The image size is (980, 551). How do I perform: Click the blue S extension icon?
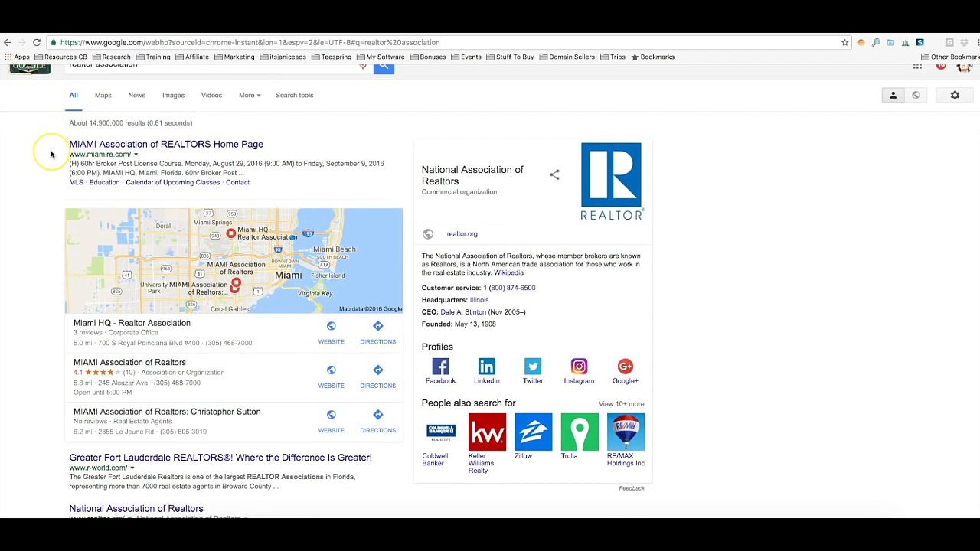click(920, 43)
